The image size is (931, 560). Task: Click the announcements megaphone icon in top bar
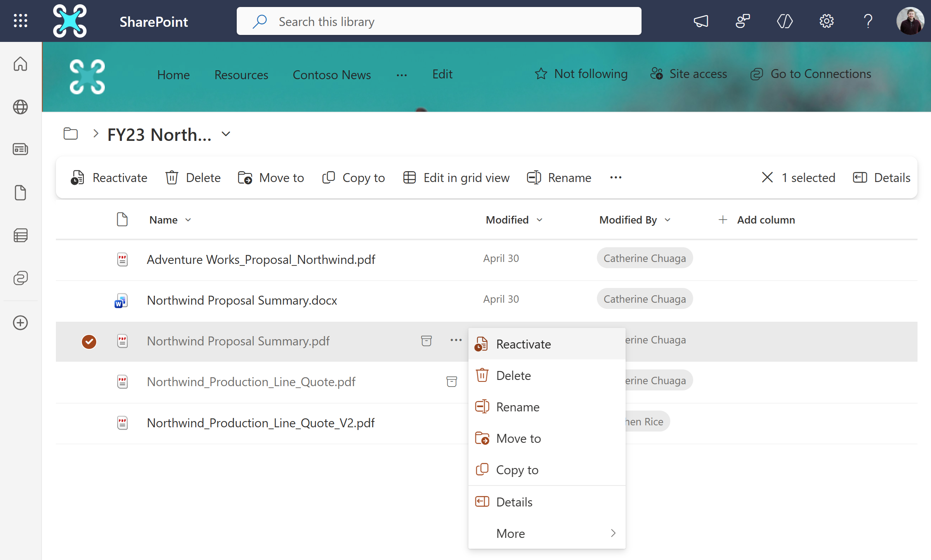point(701,21)
